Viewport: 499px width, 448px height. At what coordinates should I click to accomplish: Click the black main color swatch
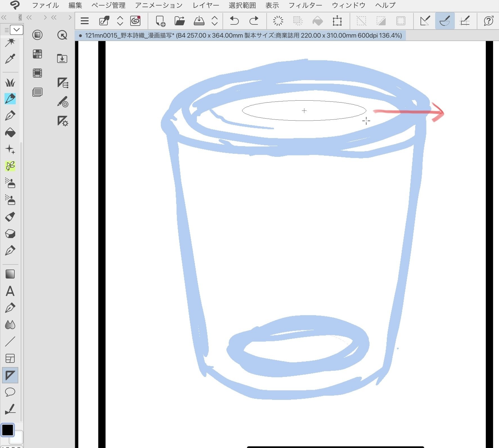pyautogui.click(x=8, y=430)
